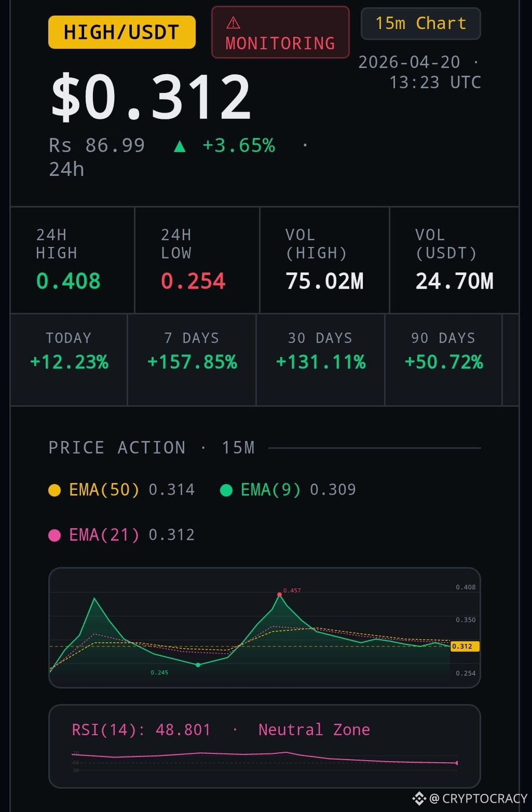Viewport: 532px width, 812px height.
Task: Click the 2026-04-20 13:23 UTC timestamp
Action: (419, 72)
